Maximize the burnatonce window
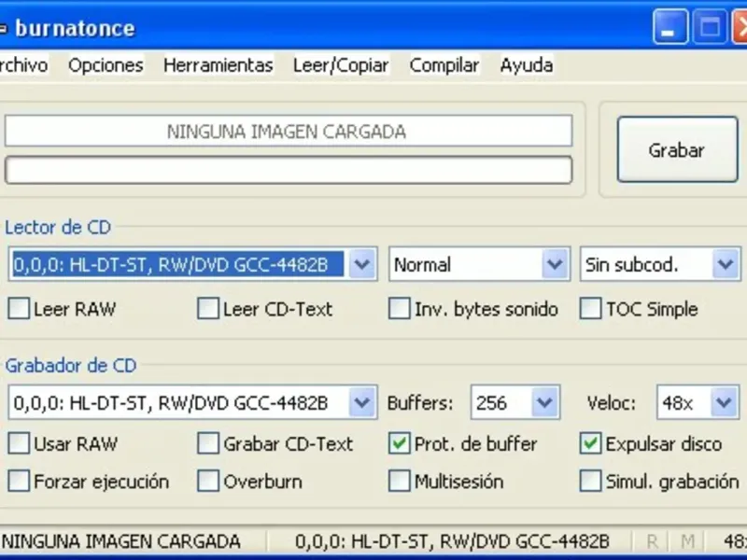The width and height of the screenshot is (747, 560). point(710,27)
